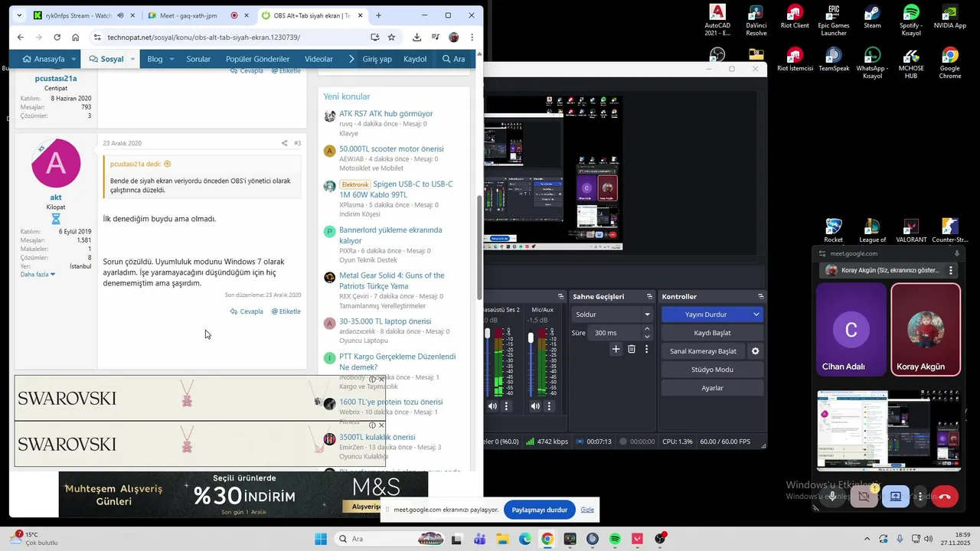The width and height of the screenshot is (980, 551).
Task: Toggle microphone in the Meet mini window
Action: coord(832,496)
